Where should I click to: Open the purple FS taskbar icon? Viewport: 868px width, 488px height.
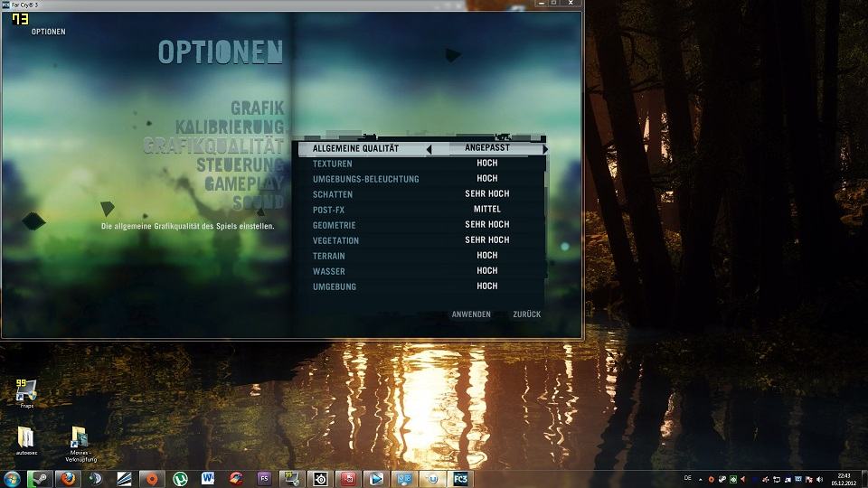[264, 479]
